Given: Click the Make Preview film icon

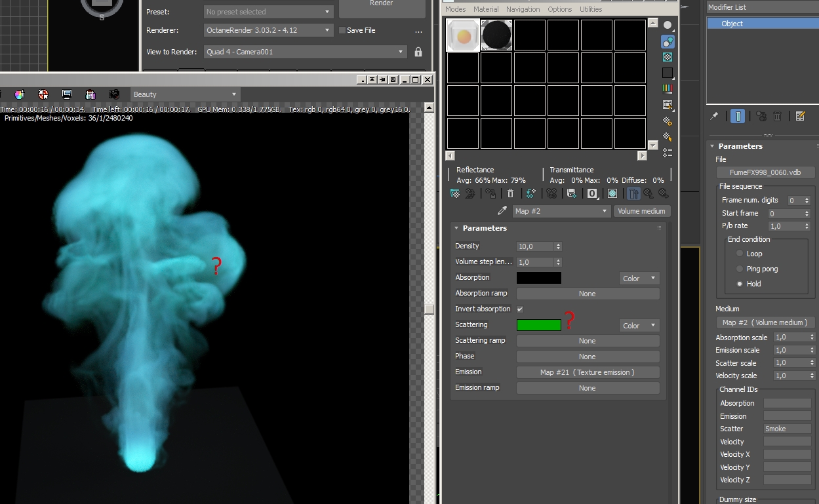Looking at the screenshot, I should tap(668, 105).
